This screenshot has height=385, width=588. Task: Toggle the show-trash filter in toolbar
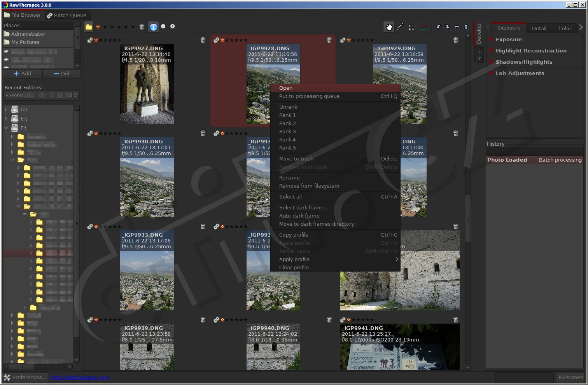pos(142,27)
